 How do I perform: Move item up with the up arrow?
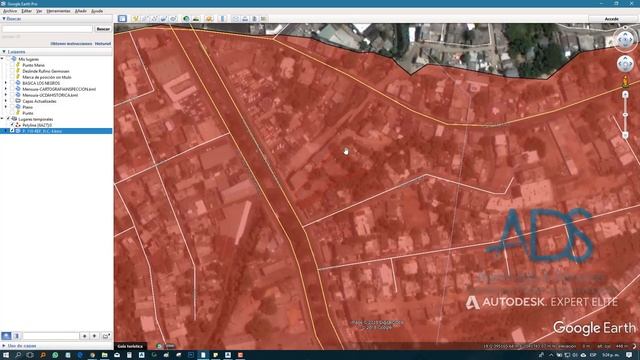click(x=84, y=336)
